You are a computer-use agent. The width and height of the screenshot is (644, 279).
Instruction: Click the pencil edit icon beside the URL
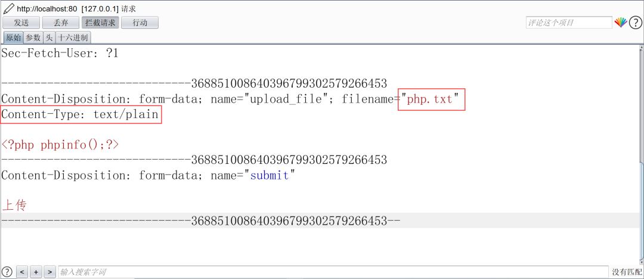click(x=8, y=8)
